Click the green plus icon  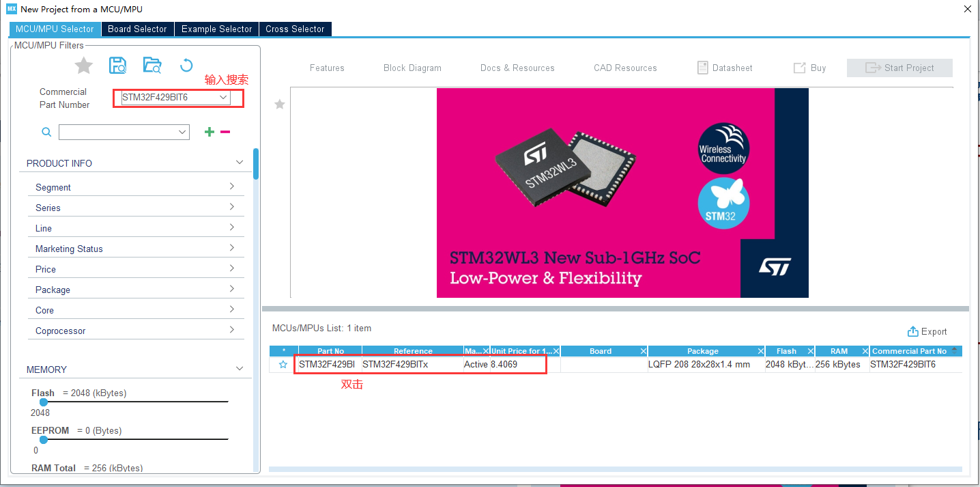pyautogui.click(x=210, y=132)
